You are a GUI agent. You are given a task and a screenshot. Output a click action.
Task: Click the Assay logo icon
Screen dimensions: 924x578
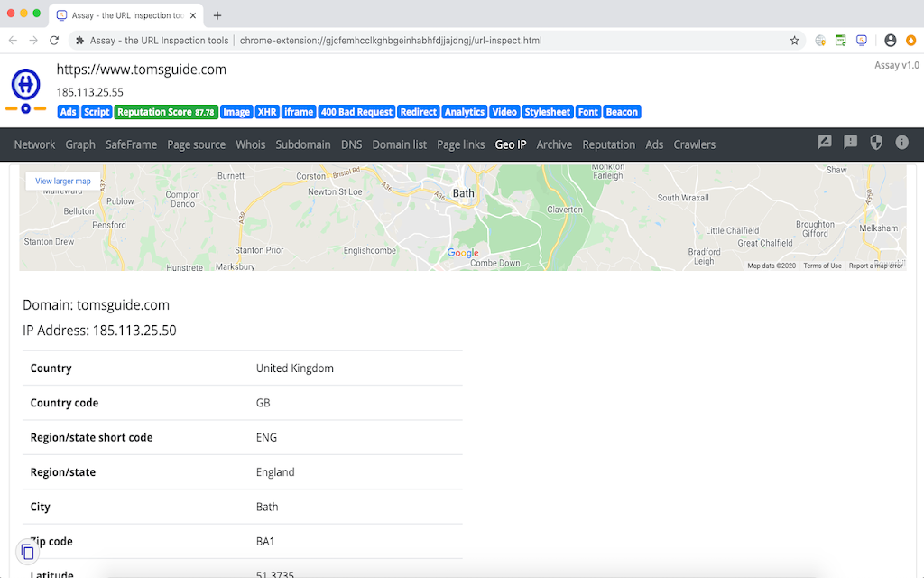tap(25, 90)
